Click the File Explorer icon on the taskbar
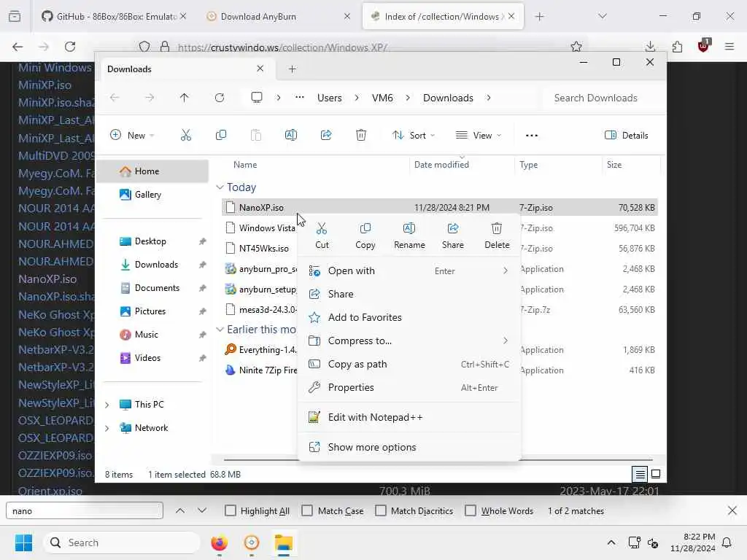 point(284,542)
